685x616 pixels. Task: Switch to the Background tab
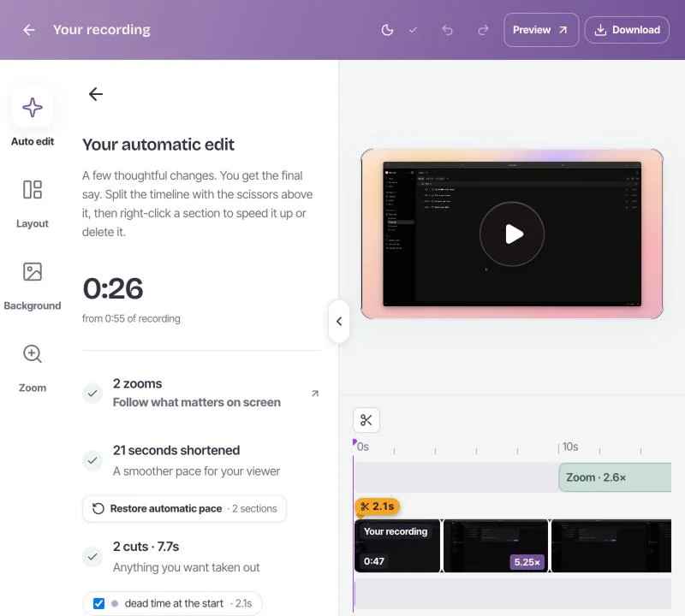click(33, 286)
